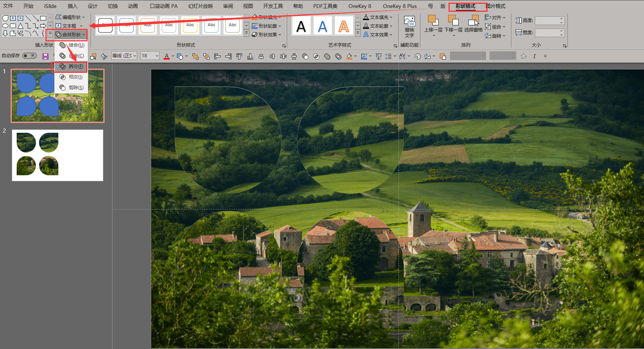
Task: Open the 编辑形状 edit shape dropdown
Action: click(x=70, y=17)
